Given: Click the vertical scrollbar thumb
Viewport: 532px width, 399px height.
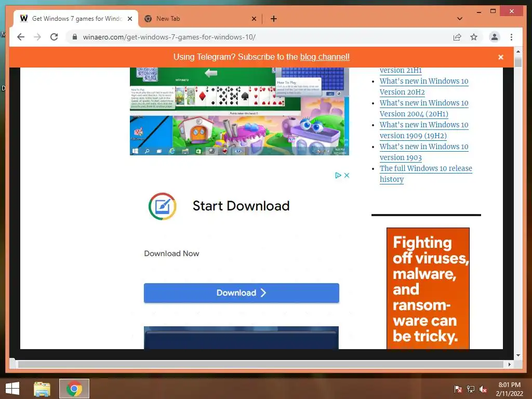Looking at the screenshot, I should click(x=518, y=62).
